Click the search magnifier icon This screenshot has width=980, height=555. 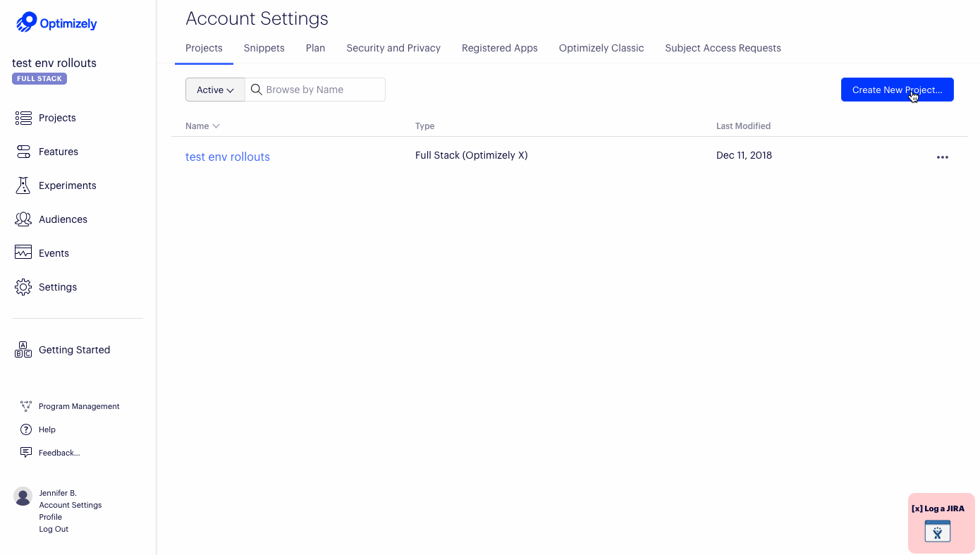pyautogui.click(x=257, y=90)
